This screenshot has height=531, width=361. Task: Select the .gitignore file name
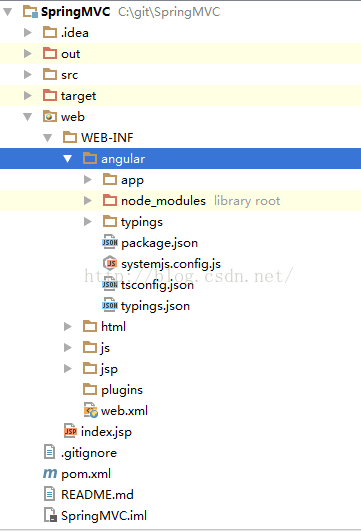point(89,453)
